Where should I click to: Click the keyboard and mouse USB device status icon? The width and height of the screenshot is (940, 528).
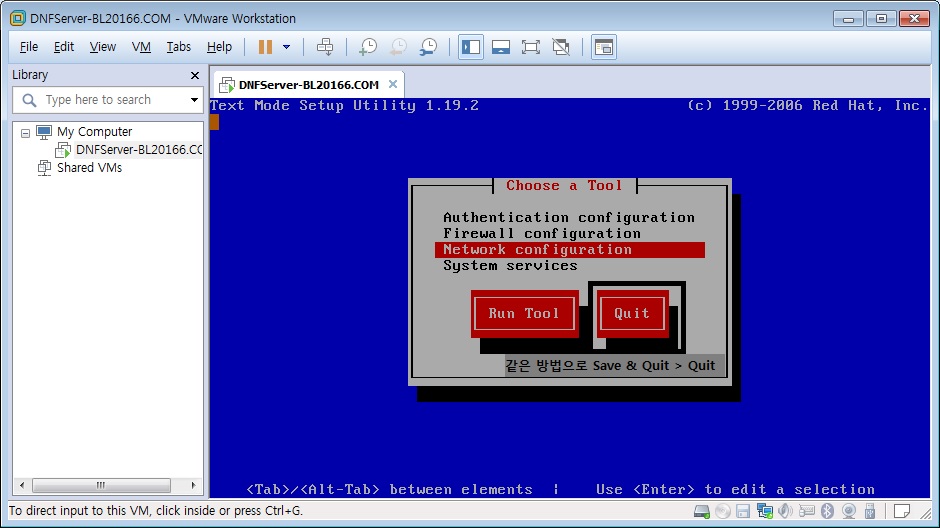pos(807,511)
